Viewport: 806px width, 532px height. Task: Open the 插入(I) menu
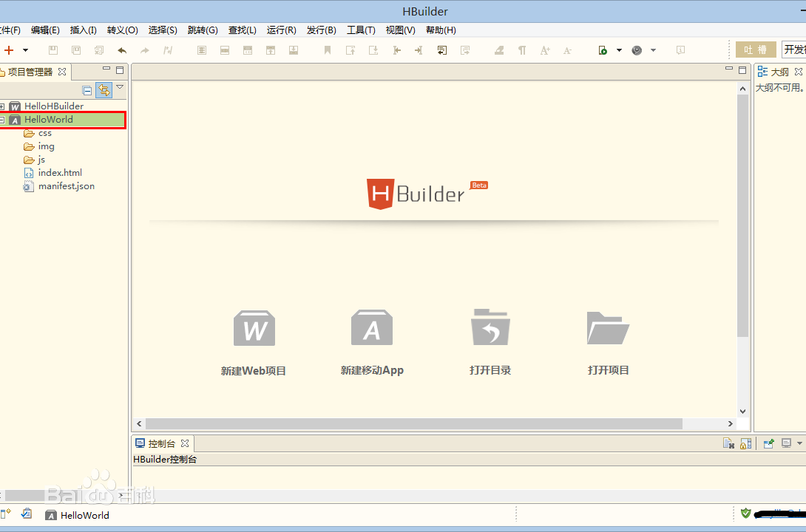point(84,30)
